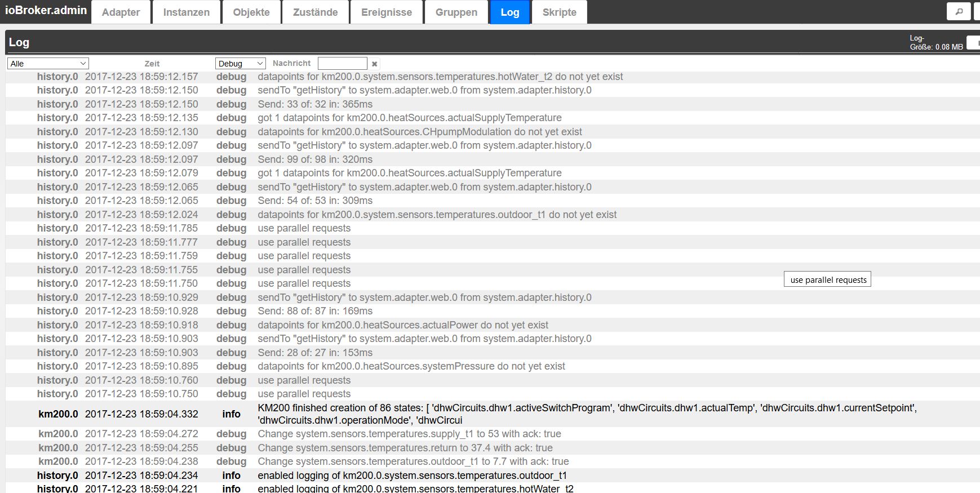Select timestamp 2017-12-23 18:59:11.759

click(x=141, y=256)
